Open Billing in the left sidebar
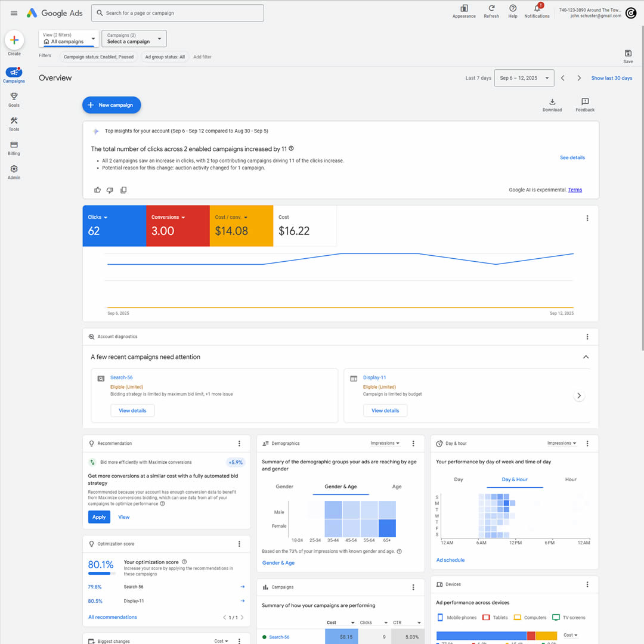 click(x=14, y=148)
